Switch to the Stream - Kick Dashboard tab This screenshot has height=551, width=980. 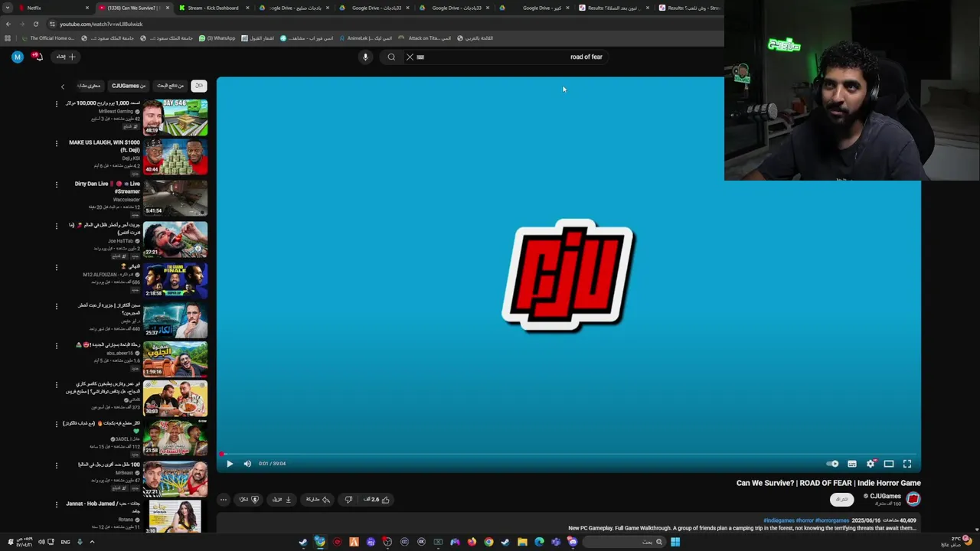coord(214,8)
